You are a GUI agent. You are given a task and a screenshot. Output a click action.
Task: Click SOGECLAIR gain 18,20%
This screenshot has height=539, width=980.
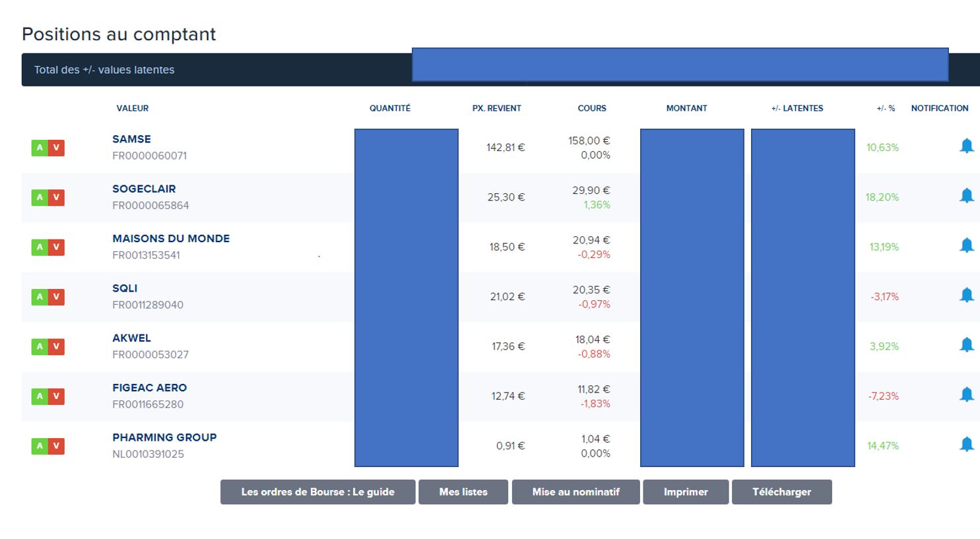click(x=882, y=197)
